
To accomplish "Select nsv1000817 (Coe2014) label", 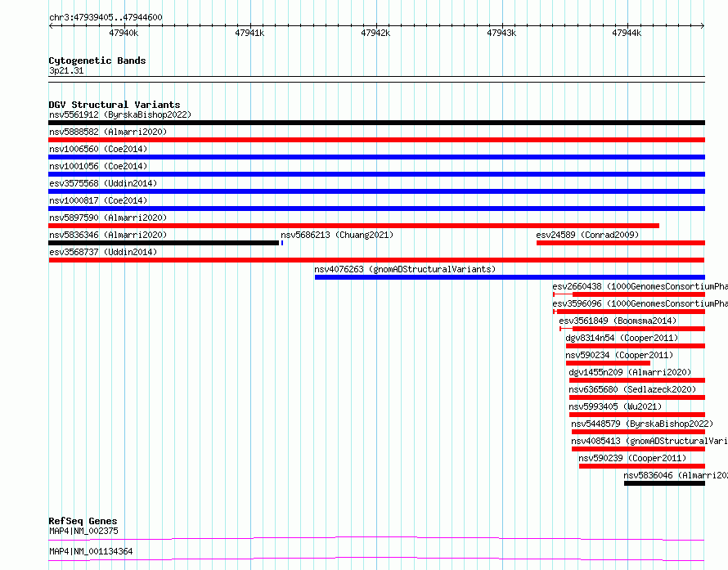I will [98, 200].
